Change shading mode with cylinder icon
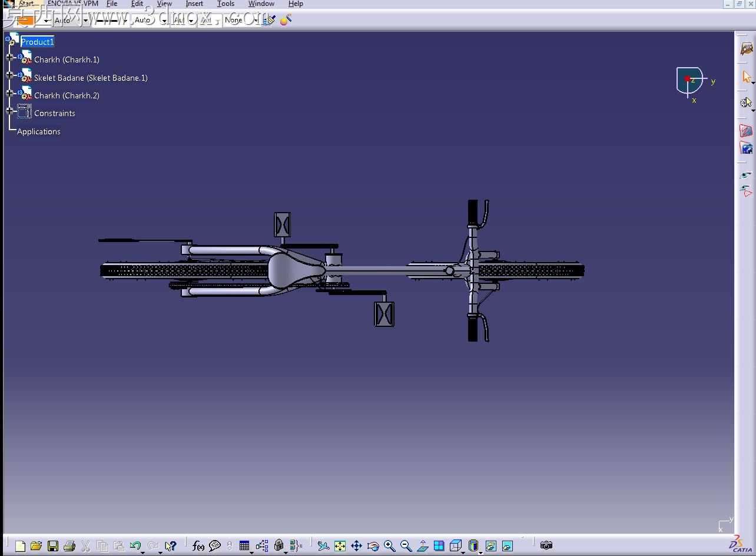This screenshot has width=756, height=556. point(473,546)
